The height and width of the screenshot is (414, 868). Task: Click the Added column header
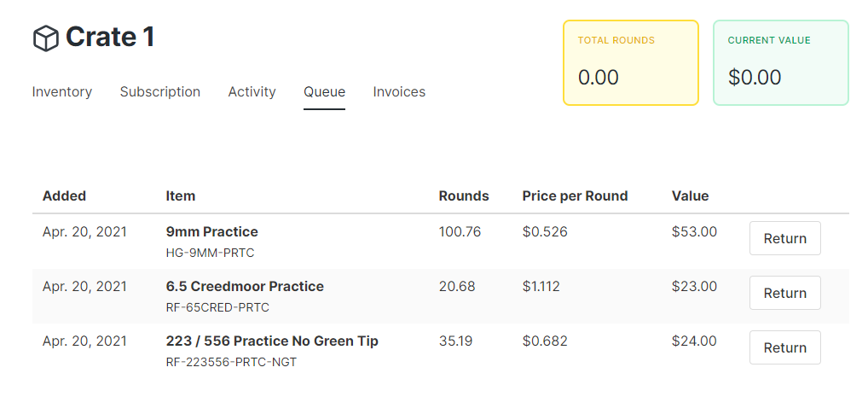(64, 195)
